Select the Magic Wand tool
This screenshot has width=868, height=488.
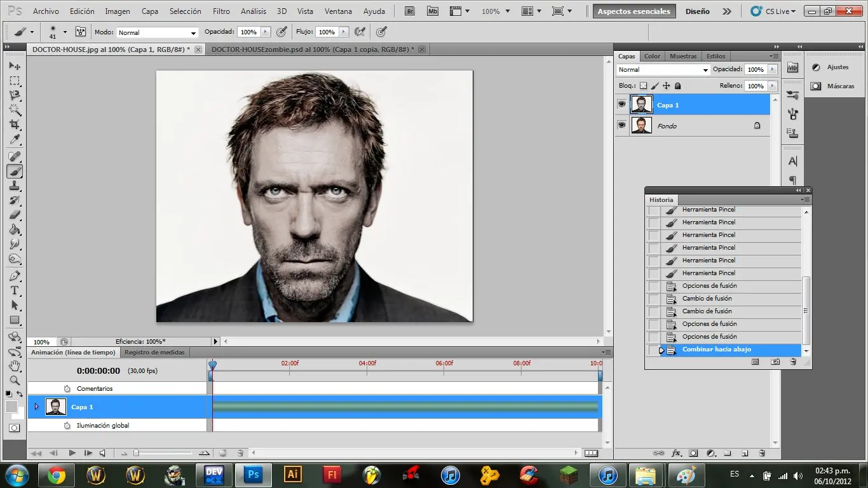pos(15,109)
